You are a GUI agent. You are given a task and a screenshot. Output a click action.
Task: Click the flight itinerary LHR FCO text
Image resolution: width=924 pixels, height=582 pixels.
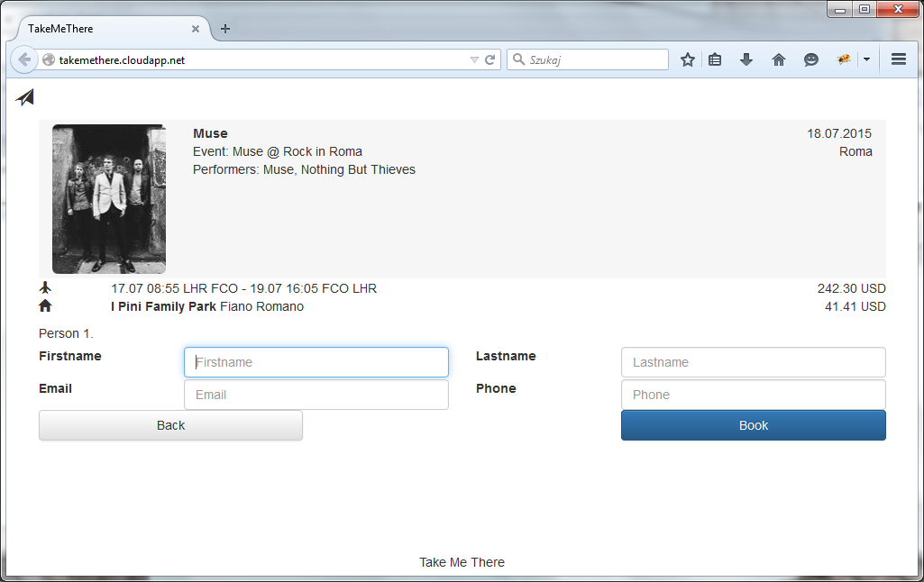coord(244,288)
